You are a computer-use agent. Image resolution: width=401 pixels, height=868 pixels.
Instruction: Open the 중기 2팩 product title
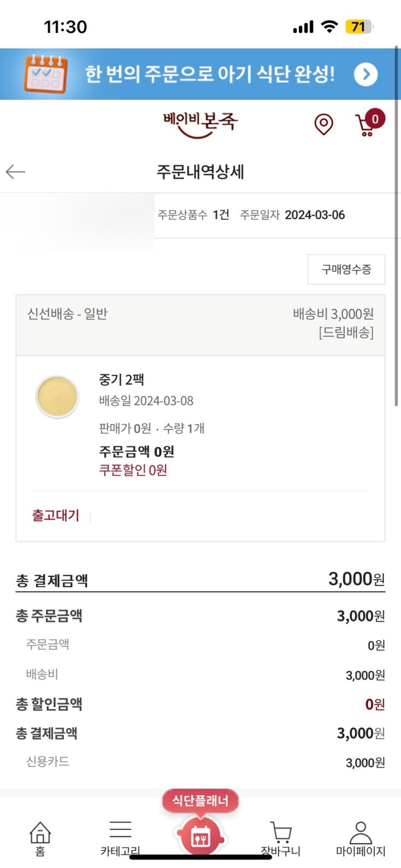pos(121,379)
